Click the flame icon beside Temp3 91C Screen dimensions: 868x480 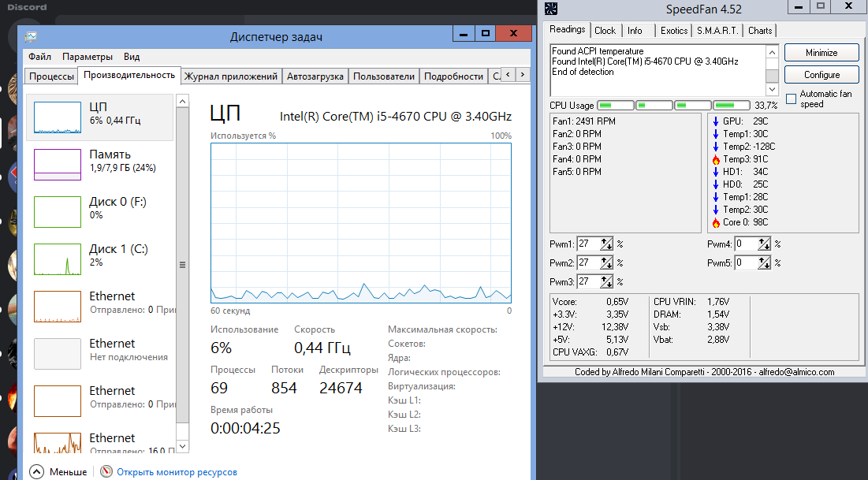click(716, 159)
